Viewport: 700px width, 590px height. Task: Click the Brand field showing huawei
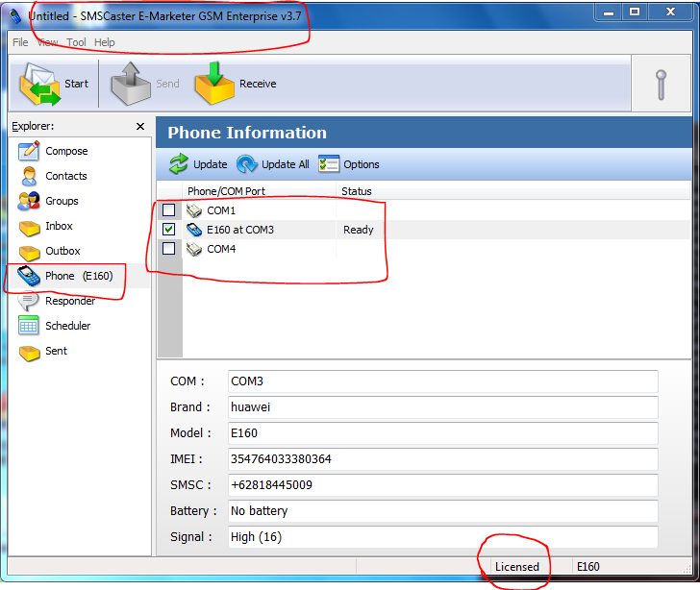(x=443, y=407)
